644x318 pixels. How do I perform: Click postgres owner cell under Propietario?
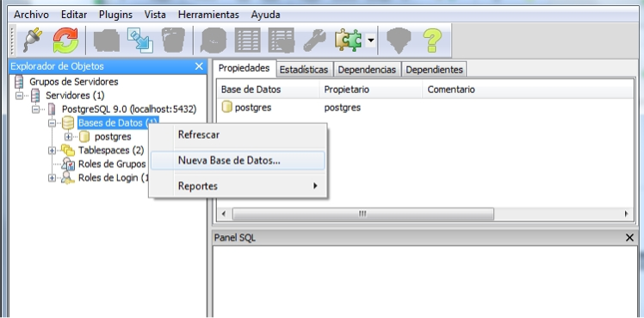343,108
